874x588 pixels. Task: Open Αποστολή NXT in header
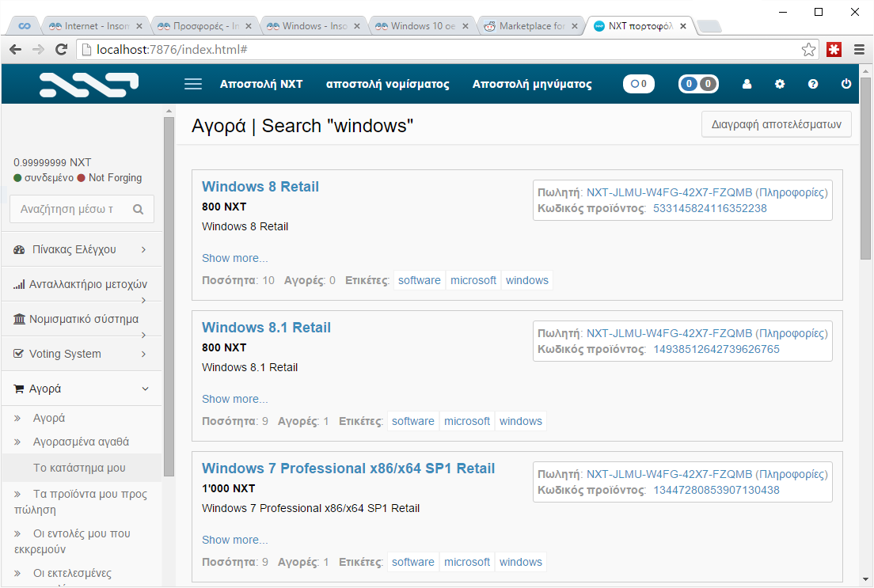[x=261, y=84]
